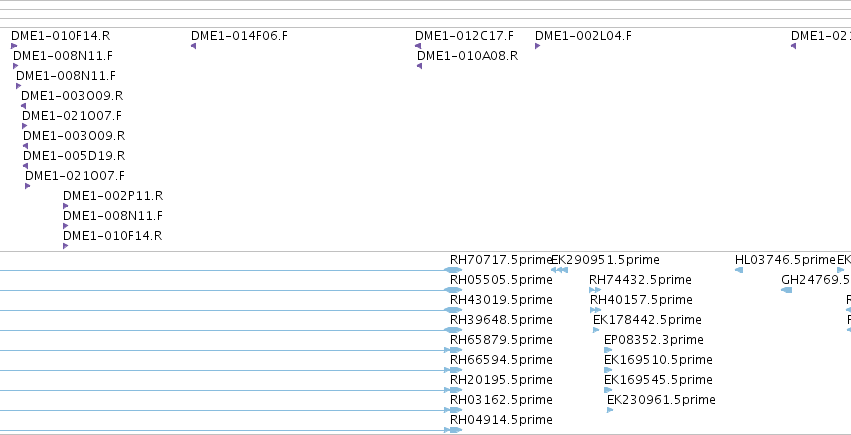This screenshot has height=435, width=851.
Task: Open the RH05505.5prime feature label
Action: tap(501, 280)
